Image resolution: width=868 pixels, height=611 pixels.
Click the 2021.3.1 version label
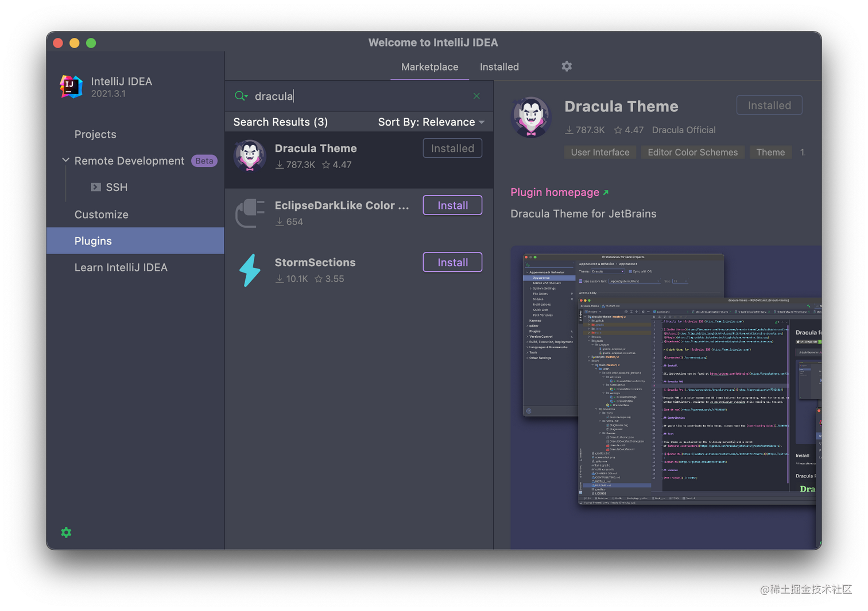[x=108, y=94]
